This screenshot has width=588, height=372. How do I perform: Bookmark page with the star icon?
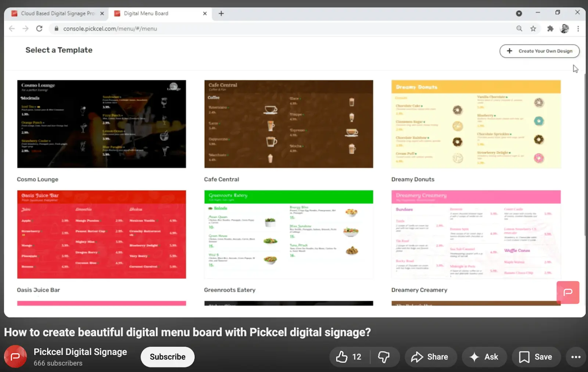click(533, 29)
